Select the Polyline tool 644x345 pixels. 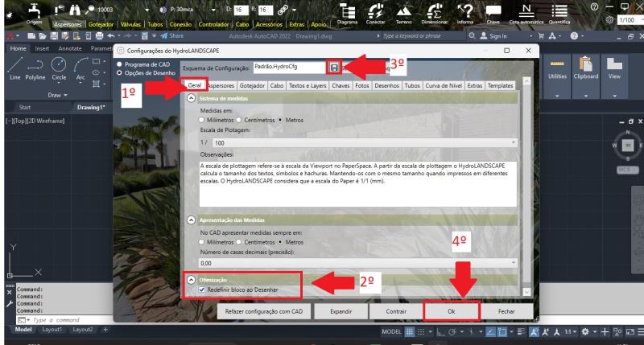(x=35, y=69)
